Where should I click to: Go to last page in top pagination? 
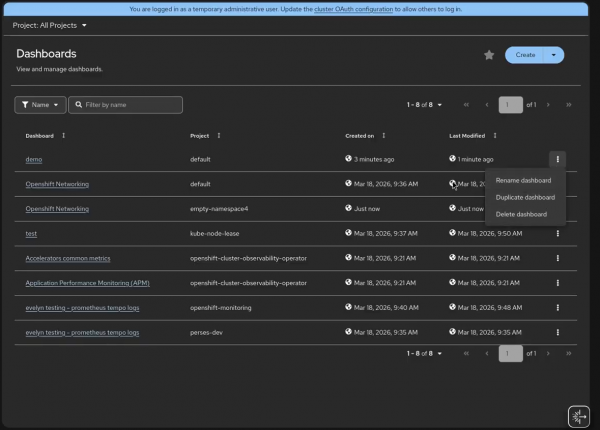(569, 105)
